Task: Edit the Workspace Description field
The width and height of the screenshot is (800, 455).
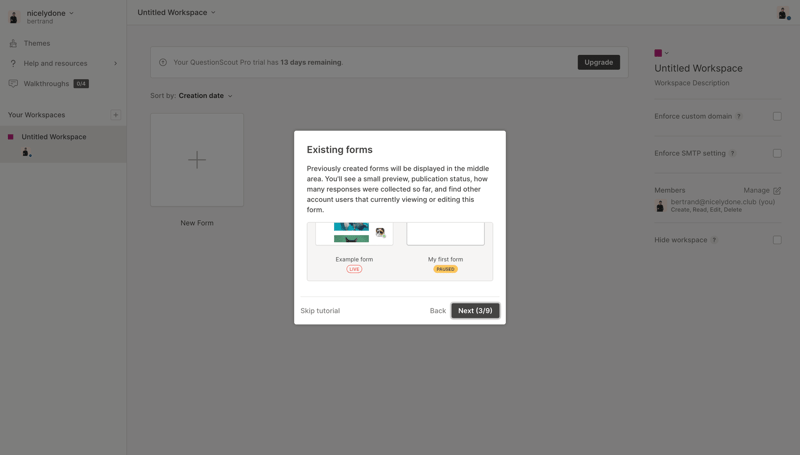Action: [x=692, y=83]
